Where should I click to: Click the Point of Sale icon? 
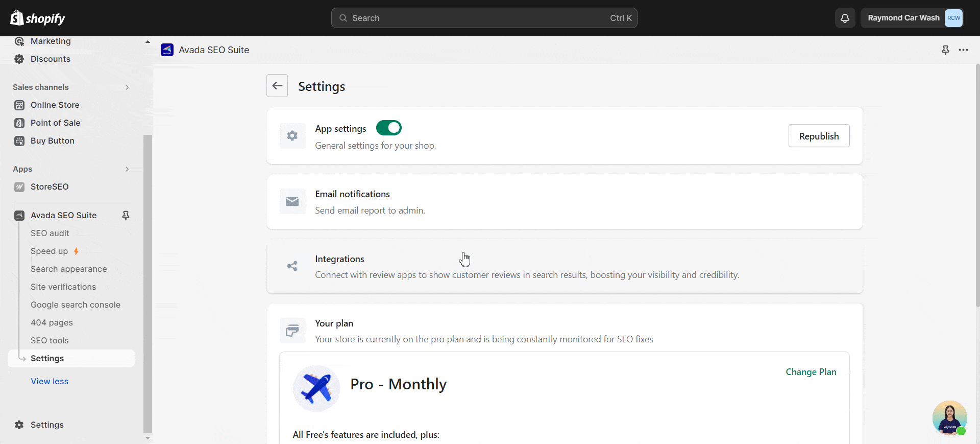pyautogui.click(x=19, y=123)
